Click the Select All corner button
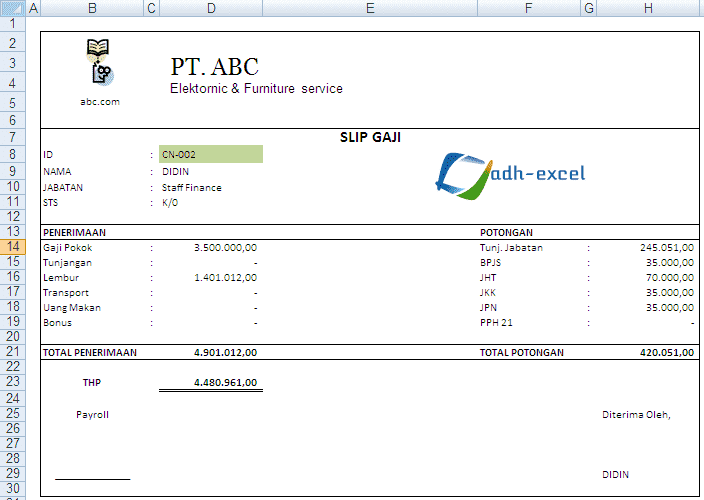Image resolution: width=704 pixels, height=500 pixels. point(13,8)
